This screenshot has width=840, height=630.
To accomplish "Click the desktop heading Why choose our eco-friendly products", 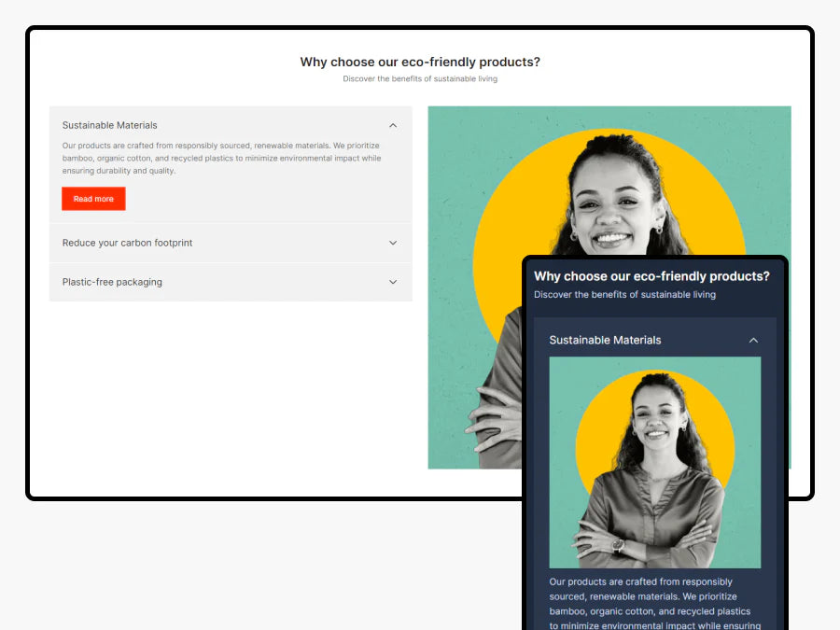I will click(x=420, y=63).
